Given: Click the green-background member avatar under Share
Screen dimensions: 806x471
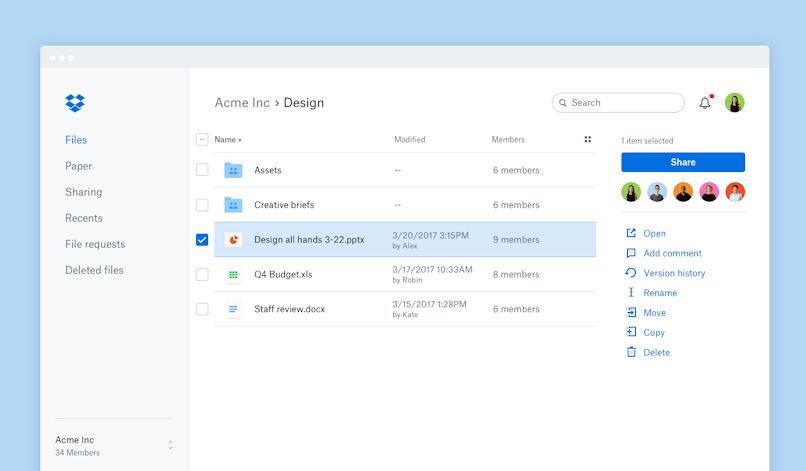Looking at the screenshot, I should (631, 192).
